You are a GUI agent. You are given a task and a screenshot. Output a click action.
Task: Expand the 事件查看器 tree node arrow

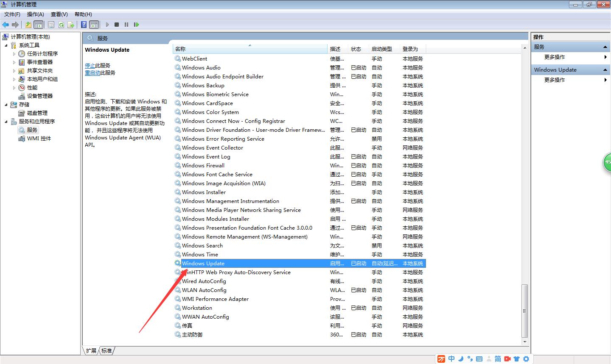[x=14, y=62]
